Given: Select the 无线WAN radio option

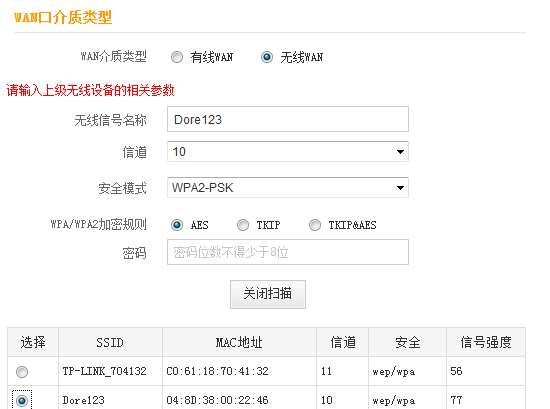Looking at the screenshot, I should tap(267, 57).
